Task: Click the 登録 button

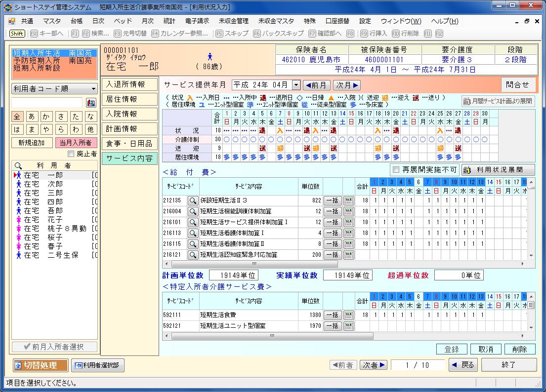Action: [x=452, y=349]
